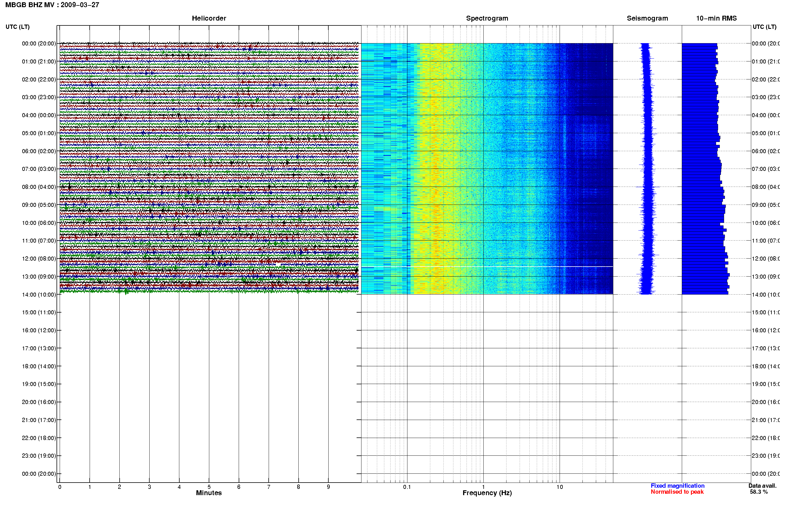This screenshot has width=812, height=508.
Task: Click the right-side '20:00 (16:' time label
Action: click(x=766, y=402)
